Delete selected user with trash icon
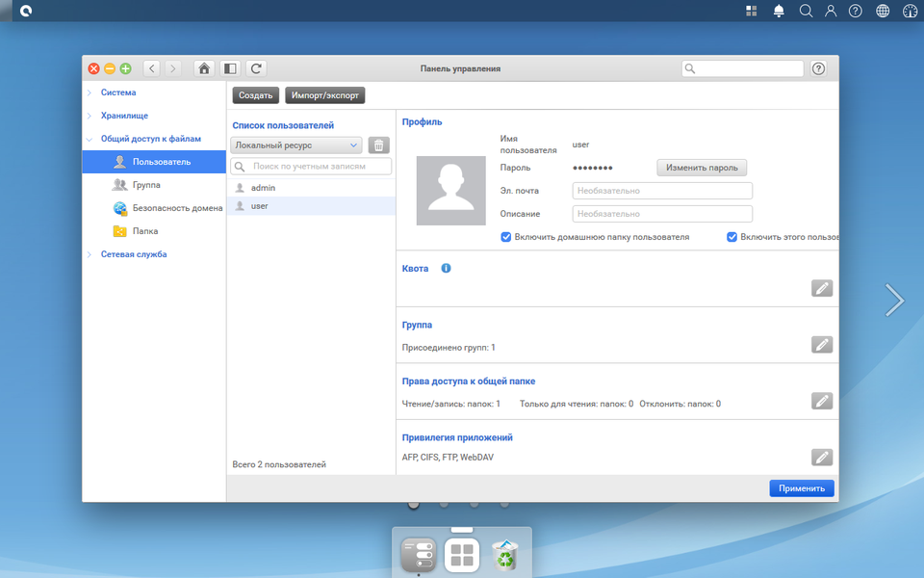Screen dimensions: 924x578 pyautogui.click(x=379, y=145)
